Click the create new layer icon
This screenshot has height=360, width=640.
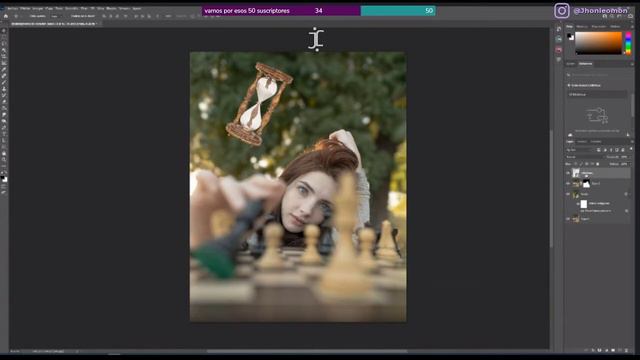(x=620, y=350)
